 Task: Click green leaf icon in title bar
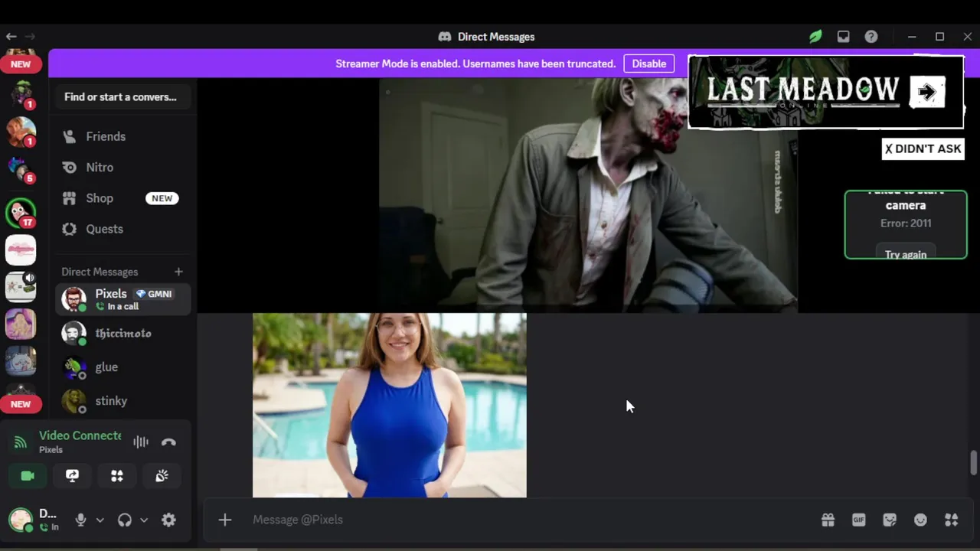coord(815,37)
